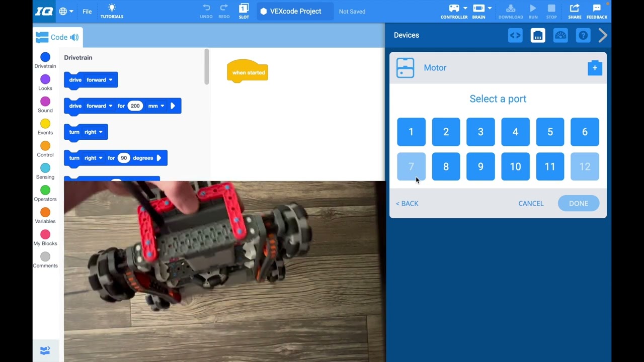Select port 3
The image size is (644, 362).
[x=480, y=132]
